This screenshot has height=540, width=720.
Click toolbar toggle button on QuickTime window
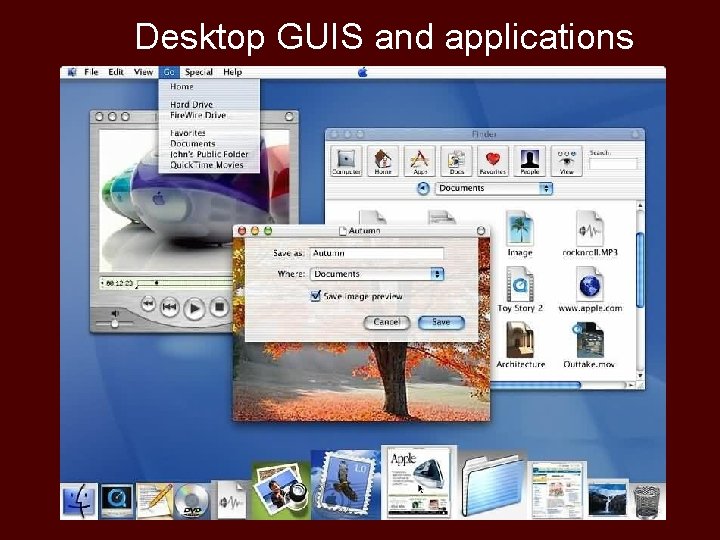(289, 116)
